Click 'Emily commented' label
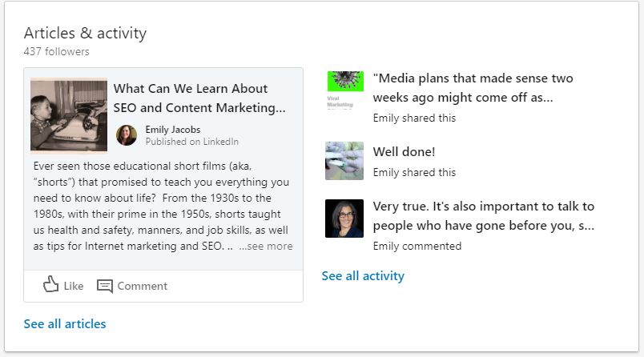 point(417,246)
